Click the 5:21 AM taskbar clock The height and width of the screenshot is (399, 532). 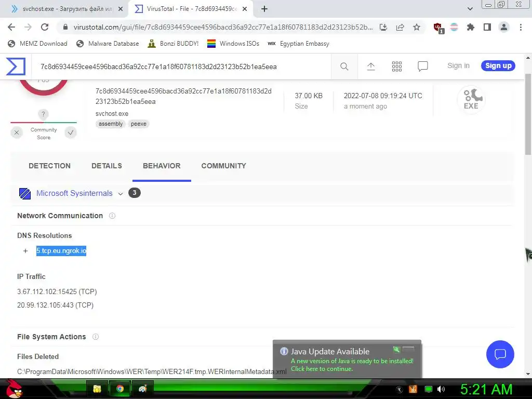(x=486, y=389)
